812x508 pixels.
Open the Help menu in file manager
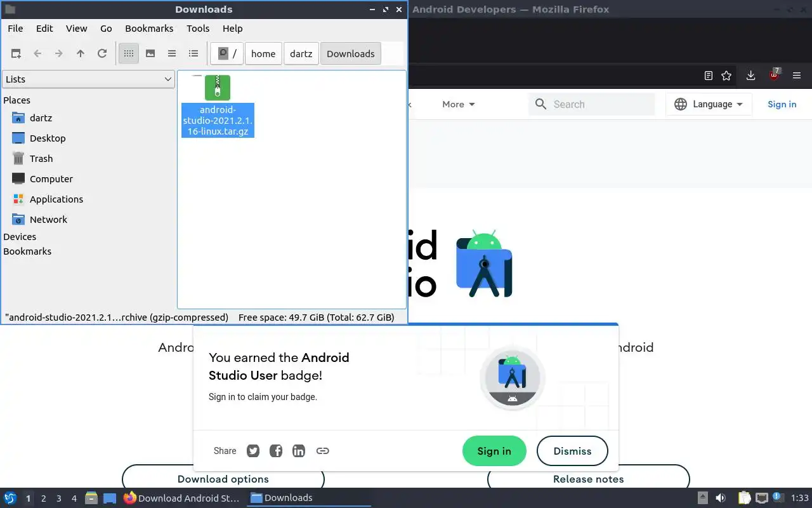point(233,29)
